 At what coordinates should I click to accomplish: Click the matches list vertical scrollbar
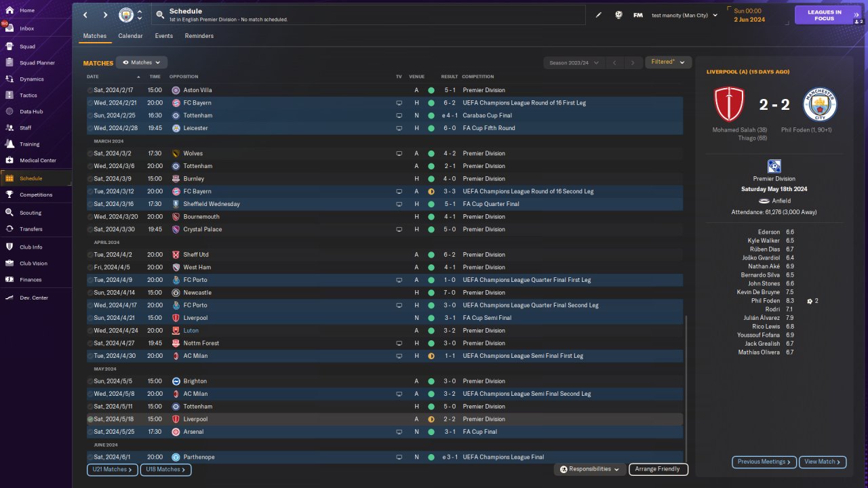click(x=686, y=389)
